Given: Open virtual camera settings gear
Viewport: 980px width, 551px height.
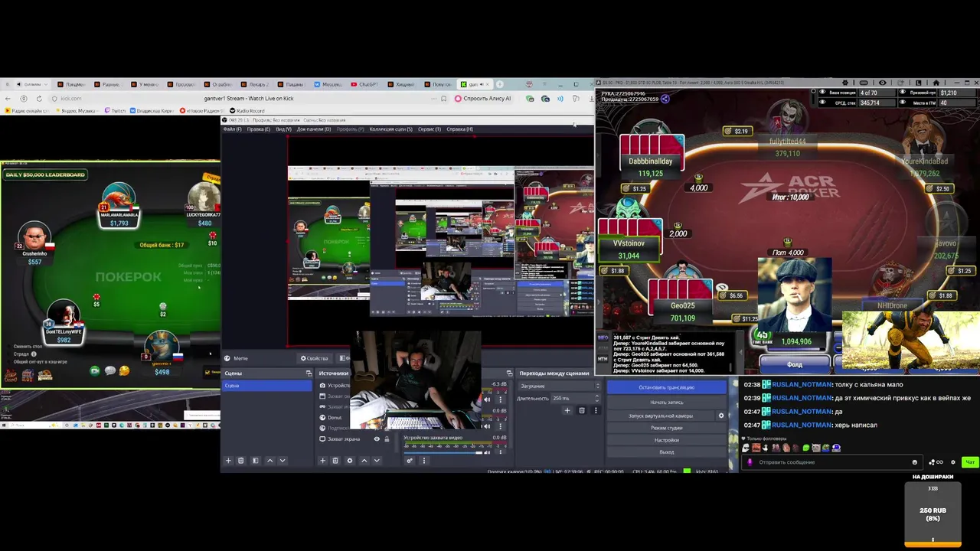Looking at the screenshot, I should [720, 416].
